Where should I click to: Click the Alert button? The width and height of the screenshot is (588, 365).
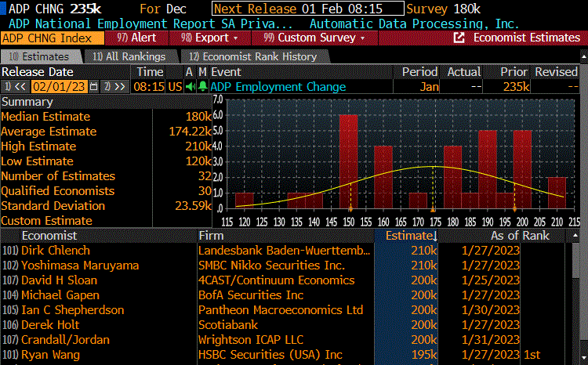[x=136, y=38]
